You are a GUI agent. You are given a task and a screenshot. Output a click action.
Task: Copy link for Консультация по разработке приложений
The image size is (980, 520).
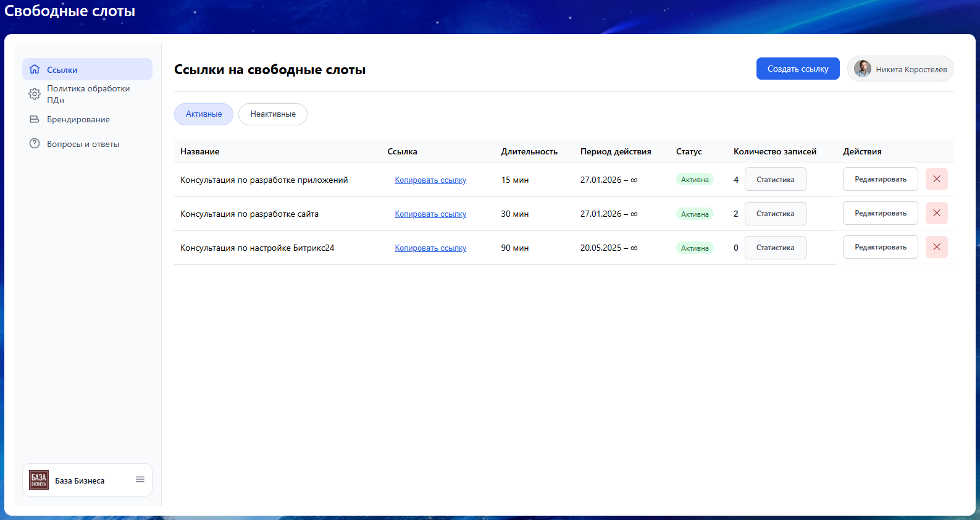(x=430, y=180)
